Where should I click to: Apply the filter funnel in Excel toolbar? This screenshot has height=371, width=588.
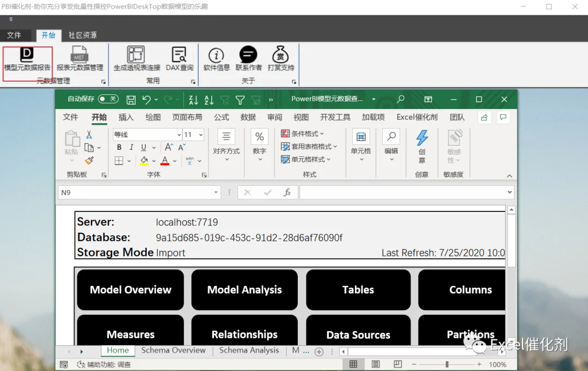click(240, 99)
